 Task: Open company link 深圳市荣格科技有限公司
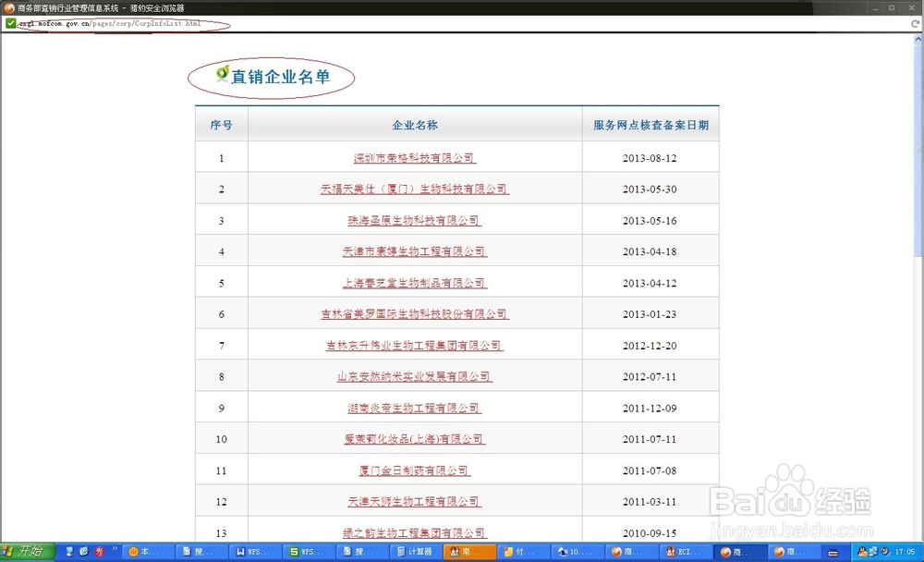(415, 158)
